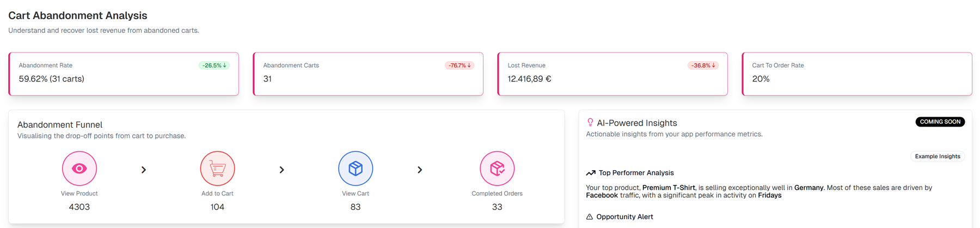Screen dimensions: 980x228
Task: Click the COMING SOON badge
Action: coord(940,122)
